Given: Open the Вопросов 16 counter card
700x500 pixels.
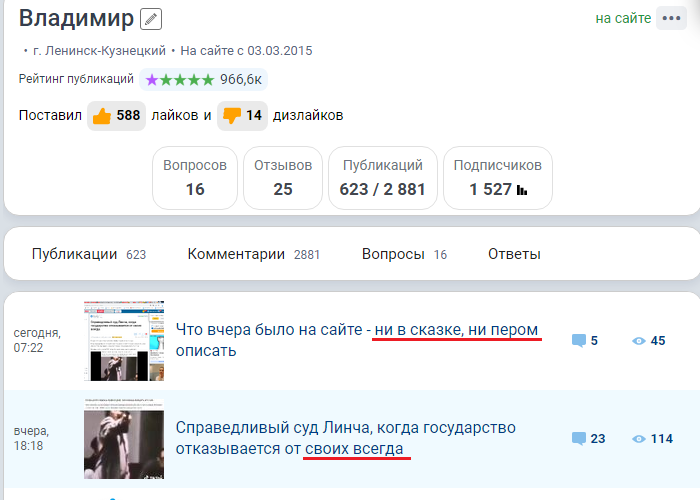Looking at the screenshot, I should (195, 178).
